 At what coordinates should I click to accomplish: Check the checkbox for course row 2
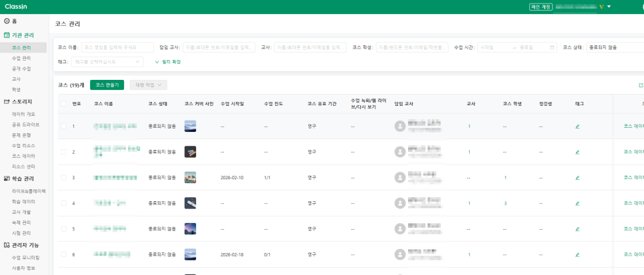tap(63, 152)
